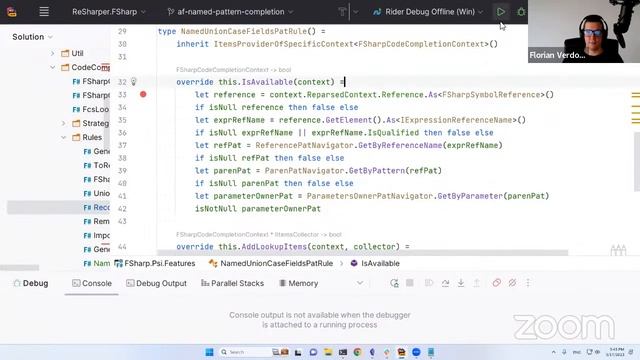Open Google Chrome from the taskbar

pyautogui.click(x=357, y=352)
